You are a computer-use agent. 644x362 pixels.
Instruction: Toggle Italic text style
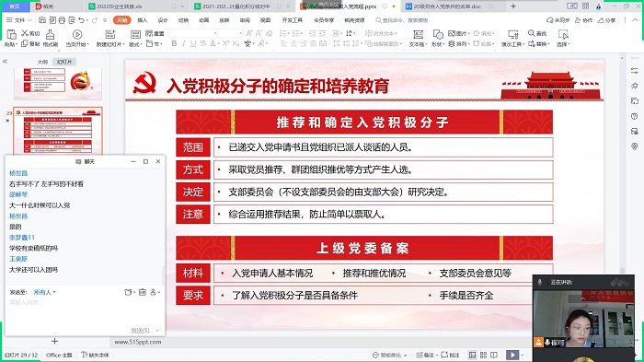point(184,43)
